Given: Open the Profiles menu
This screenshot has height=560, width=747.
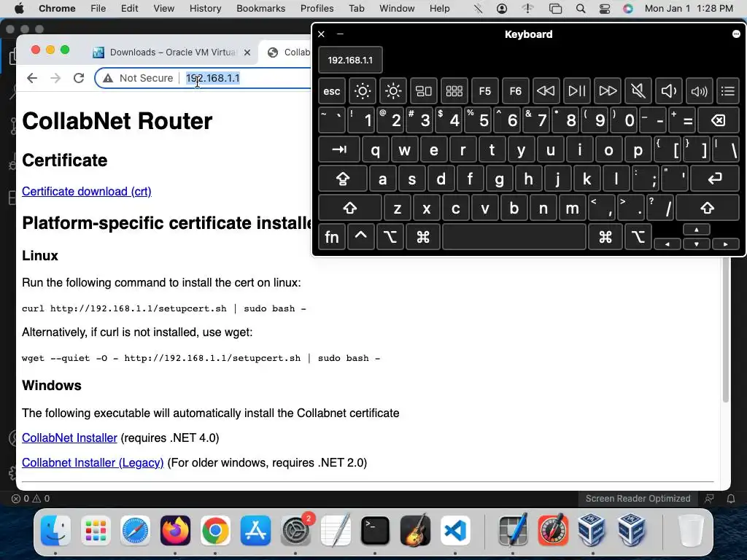Looking at the screenshot, I should pyautogui.click(x=317, y=8).
